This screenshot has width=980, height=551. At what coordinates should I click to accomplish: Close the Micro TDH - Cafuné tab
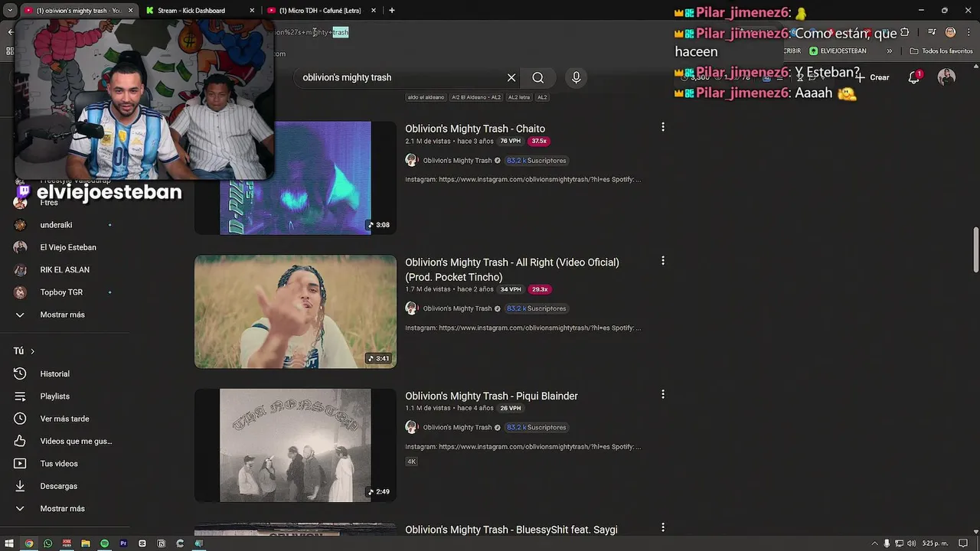pos(374,11)
